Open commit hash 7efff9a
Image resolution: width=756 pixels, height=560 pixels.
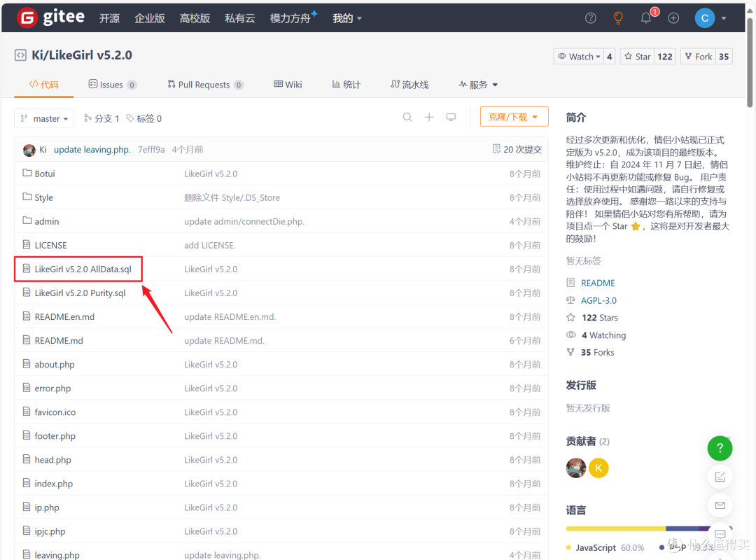(x=151, y=150)
